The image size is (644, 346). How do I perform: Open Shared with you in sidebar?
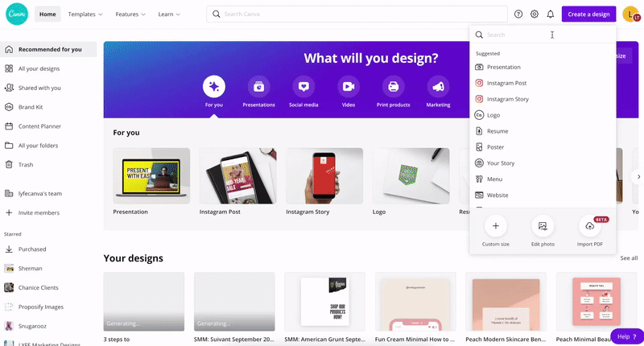coord(48,88)
